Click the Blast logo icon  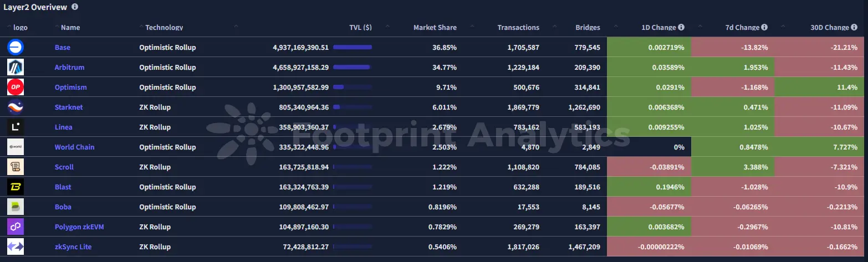tap(16, 187)
